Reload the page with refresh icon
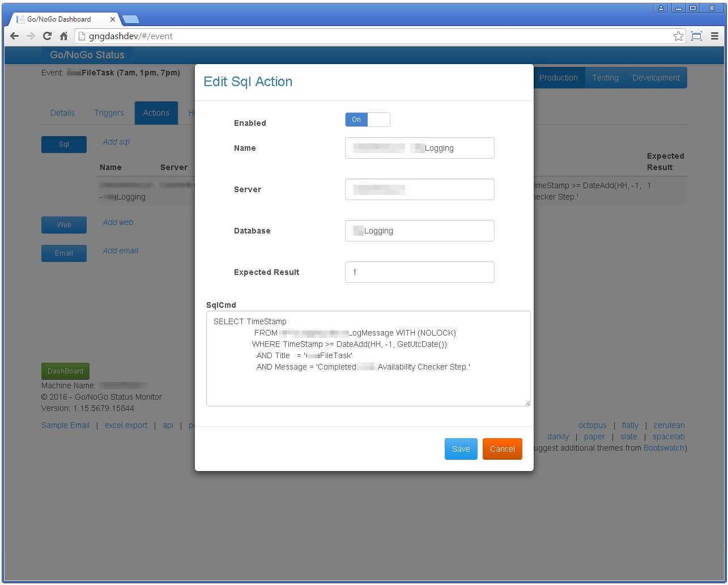 pos(47,36)
